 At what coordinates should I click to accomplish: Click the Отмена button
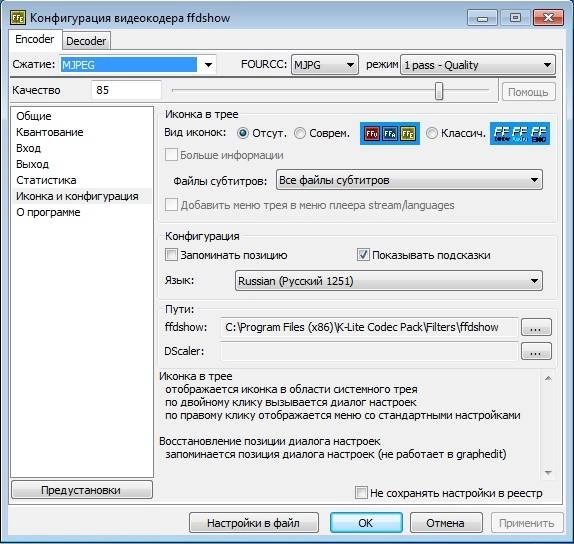(x=446, y=523)
